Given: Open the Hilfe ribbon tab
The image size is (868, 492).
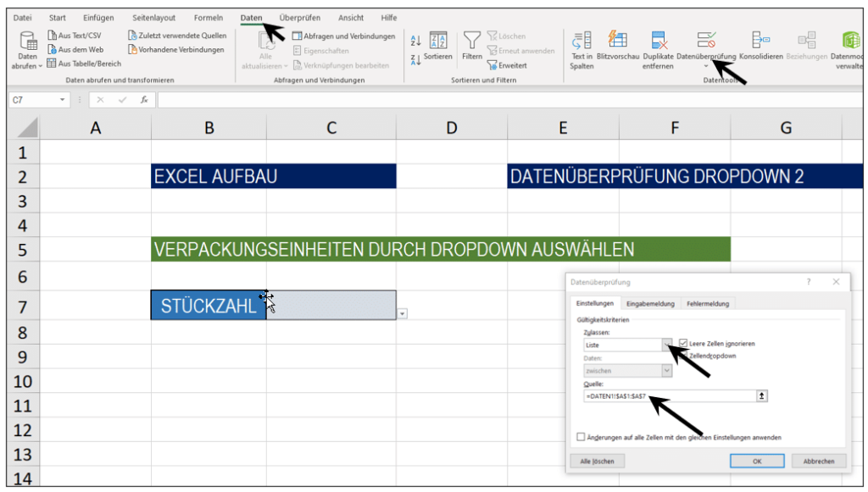Looking at the screenshot, I should (x=388, y=18).
